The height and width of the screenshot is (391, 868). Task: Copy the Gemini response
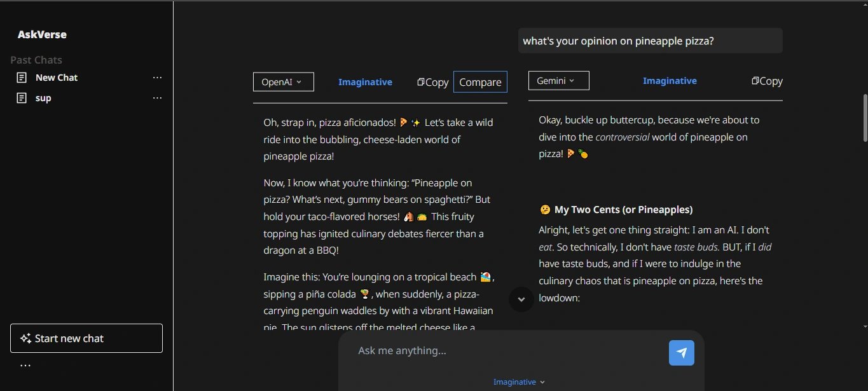click(x=767, y=81)
